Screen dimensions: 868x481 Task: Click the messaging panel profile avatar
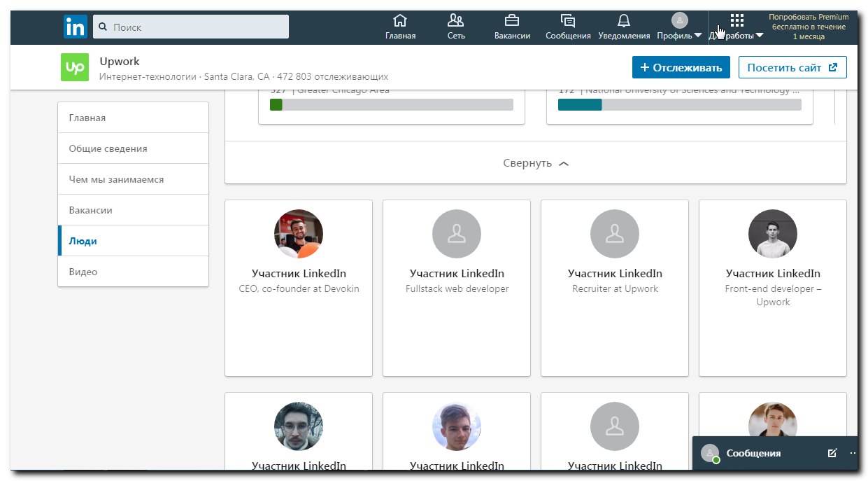pos(710,453)
